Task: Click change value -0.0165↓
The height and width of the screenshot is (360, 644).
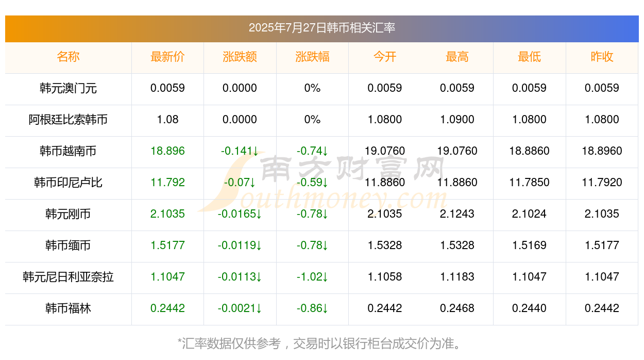Action: pyautogui.click(x=240, y=214)
